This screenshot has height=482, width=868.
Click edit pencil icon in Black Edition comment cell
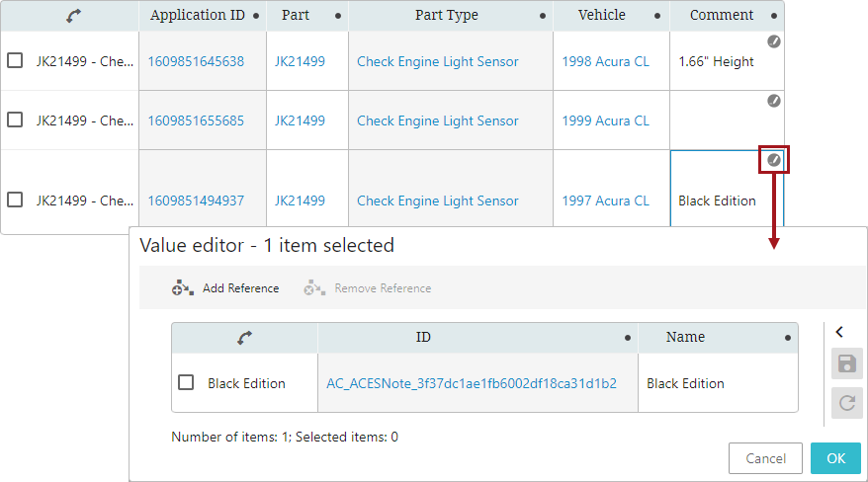[774, 160]
